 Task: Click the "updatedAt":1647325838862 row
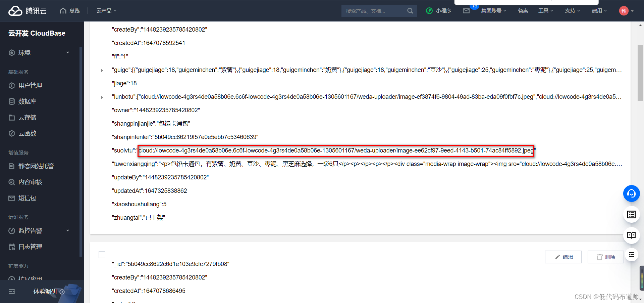tap(150, 191)
